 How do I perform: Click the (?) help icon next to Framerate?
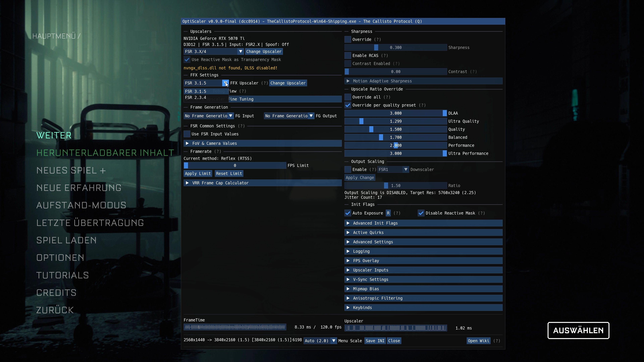tap(218, 151)
